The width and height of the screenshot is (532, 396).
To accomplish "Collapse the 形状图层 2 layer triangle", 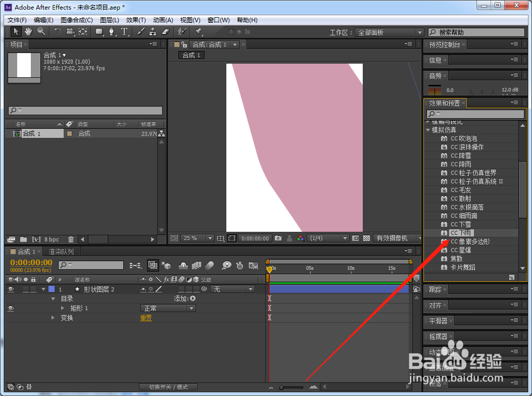I will (x=43, y=289).
